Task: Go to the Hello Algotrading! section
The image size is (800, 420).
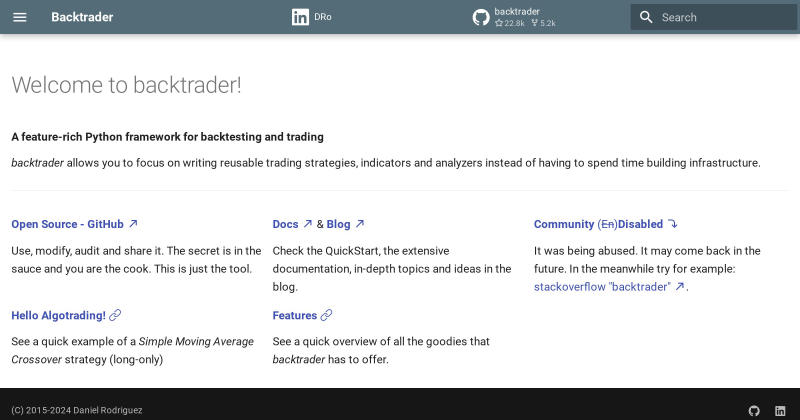Action: tap(58, 315)
